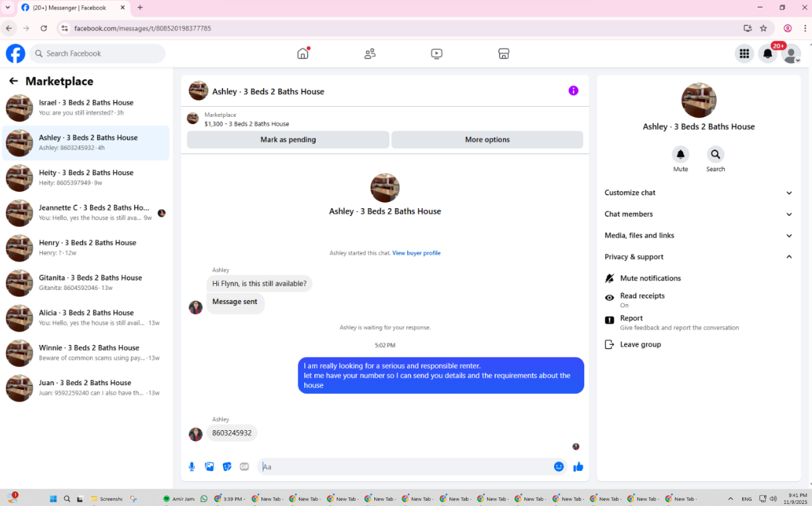Click "Hi Flynn, is this still available?" message
This screenshot has width=812, height=506.
(259, 283)
